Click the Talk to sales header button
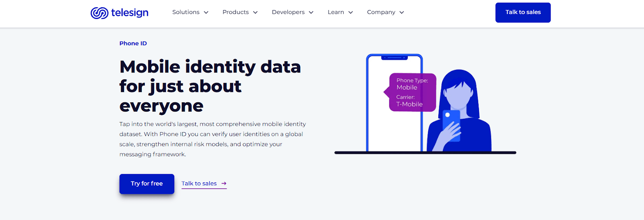The width and height of the screenshot is (644, 220). 523,12
